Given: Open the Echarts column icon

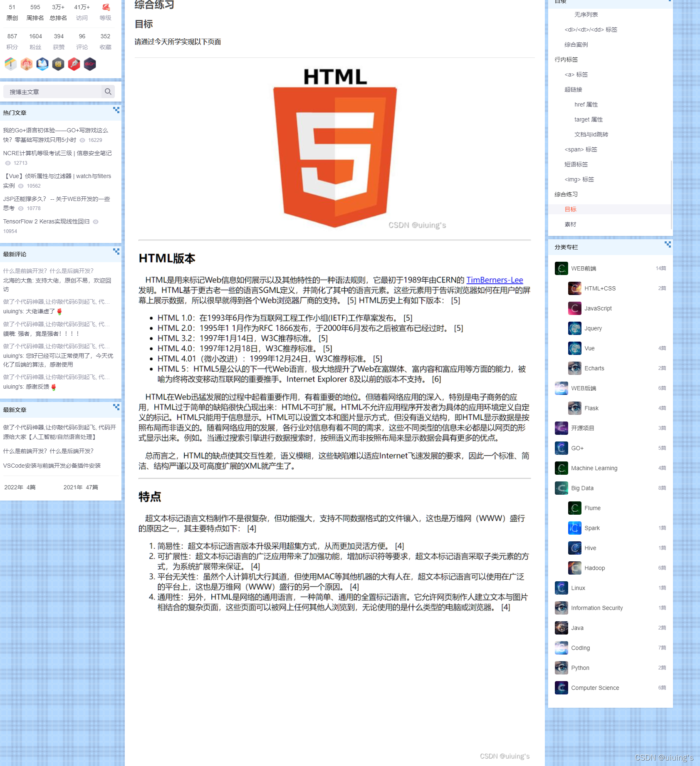Looking at the screenshot, I should click(x=575, y=368).
